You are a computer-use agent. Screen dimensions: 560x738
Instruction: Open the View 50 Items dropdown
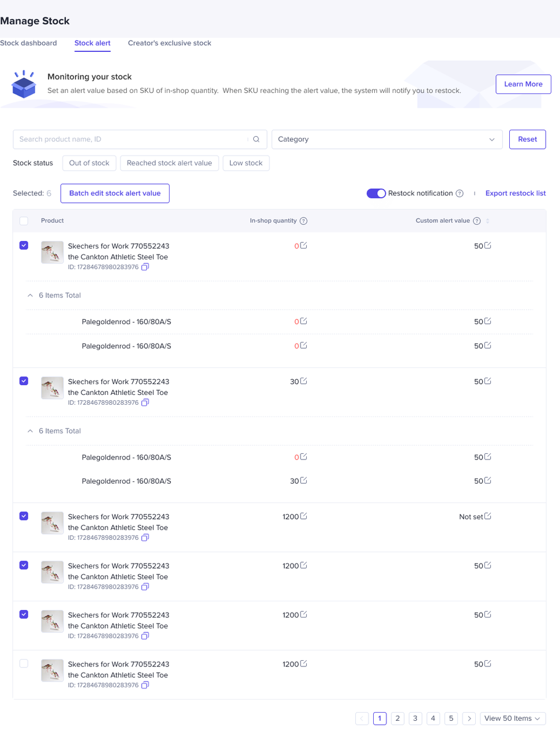point(513,718)
